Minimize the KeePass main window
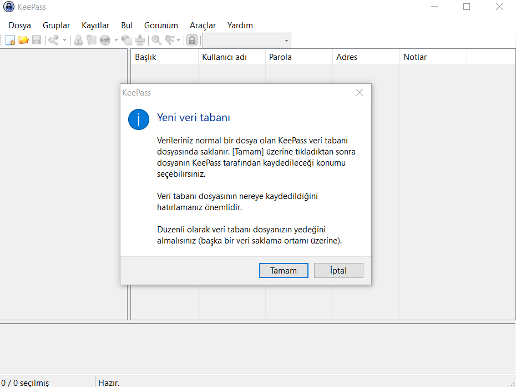 click(x=434, y=7)
